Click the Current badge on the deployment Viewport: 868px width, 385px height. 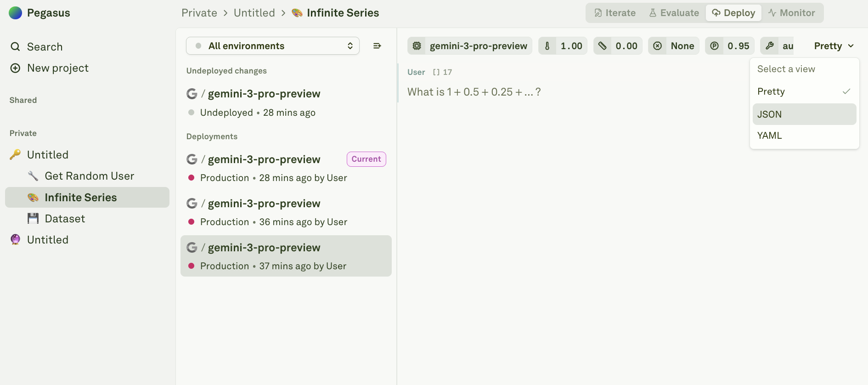point(366,159)
